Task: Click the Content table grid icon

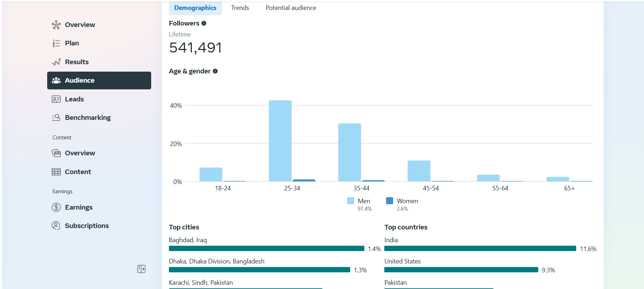Action: (56, 172)
